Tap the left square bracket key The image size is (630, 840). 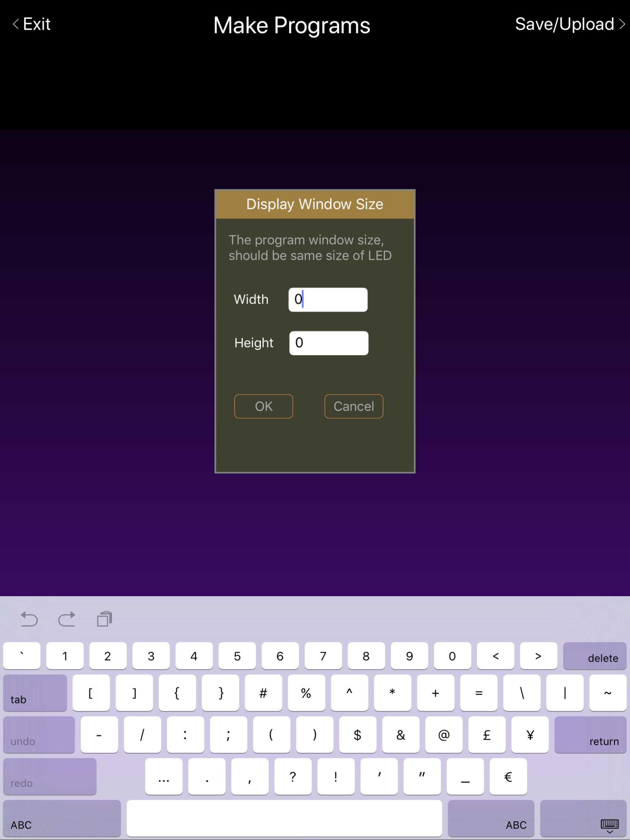pos(91,693)
